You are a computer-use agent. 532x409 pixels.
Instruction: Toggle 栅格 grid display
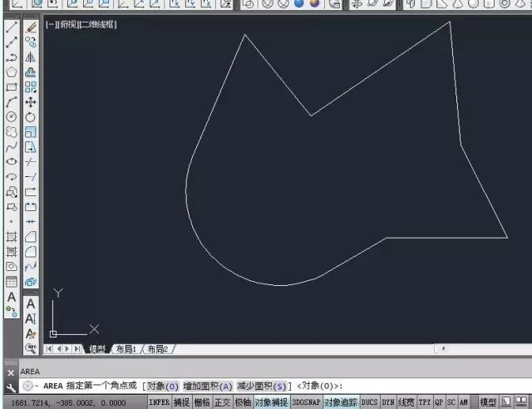point(202,402)
